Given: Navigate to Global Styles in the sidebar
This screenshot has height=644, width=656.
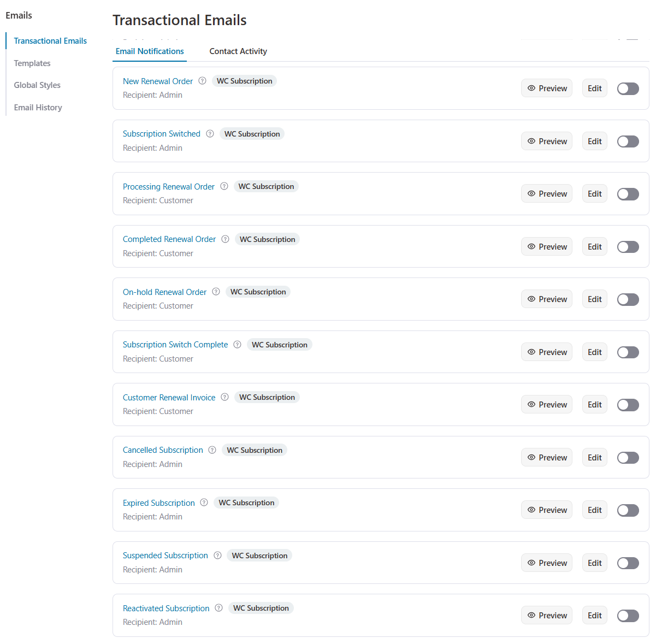Looking at the screenshot, I should coord(37,85).
